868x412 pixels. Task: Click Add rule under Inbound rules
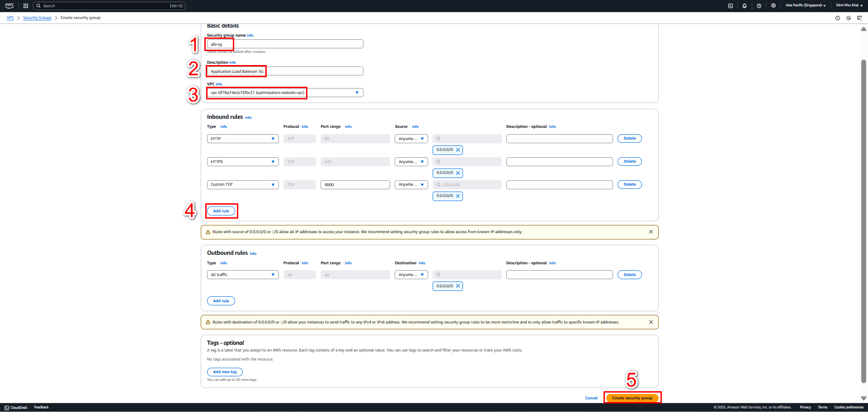coord(221,211)
